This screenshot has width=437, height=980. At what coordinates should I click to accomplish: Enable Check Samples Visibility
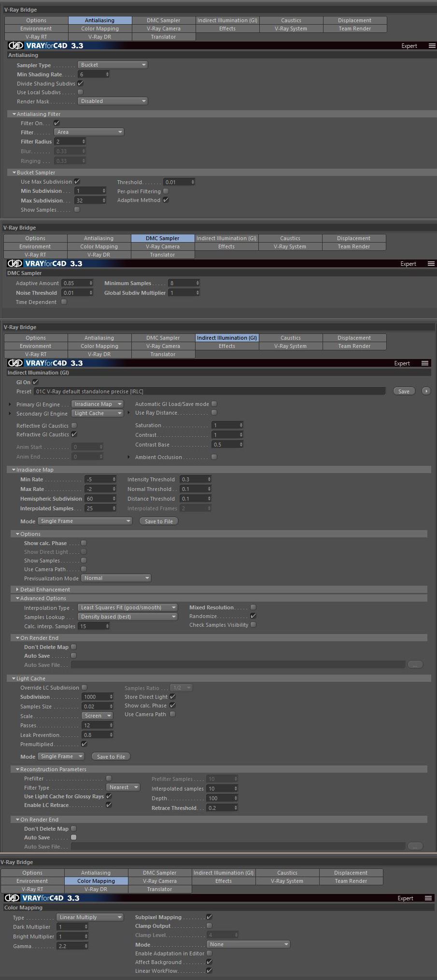tap(253, 625)
